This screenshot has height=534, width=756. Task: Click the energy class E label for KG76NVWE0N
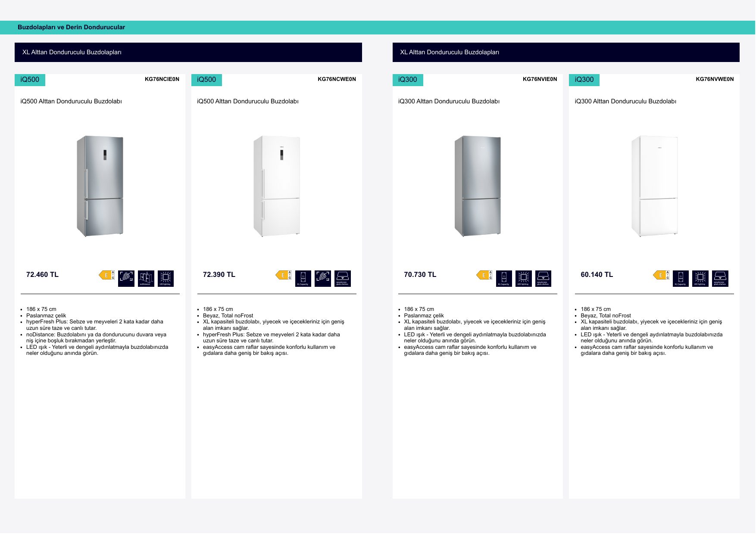(x=661, y=275)
